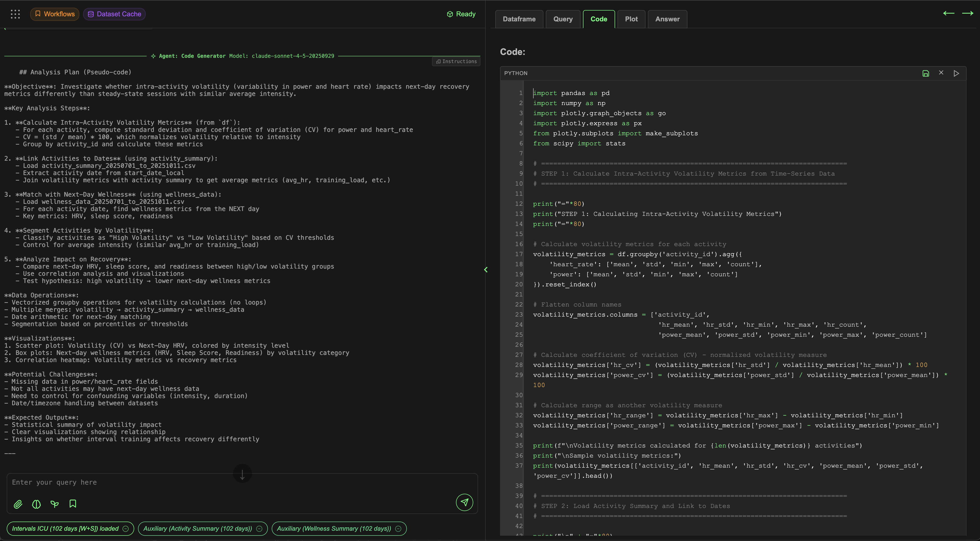Collapse the analysis plan panel chevron
The image size is (980, 541).
tap(486, 270)
